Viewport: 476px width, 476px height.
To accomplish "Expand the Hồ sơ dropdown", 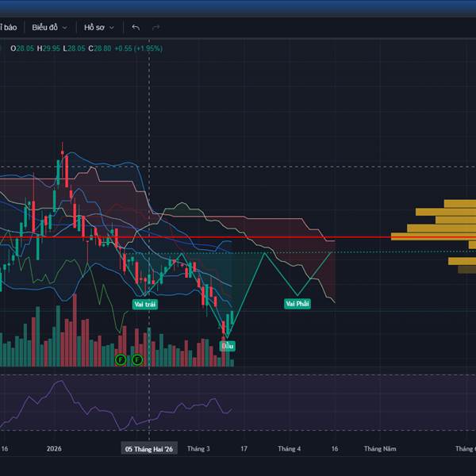I will [98, 27].
